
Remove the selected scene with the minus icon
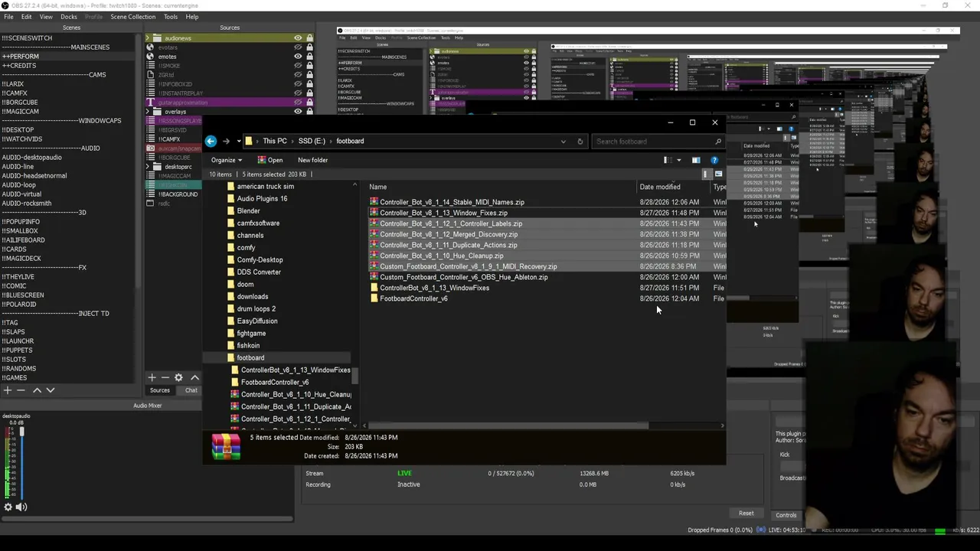(21, 390)
